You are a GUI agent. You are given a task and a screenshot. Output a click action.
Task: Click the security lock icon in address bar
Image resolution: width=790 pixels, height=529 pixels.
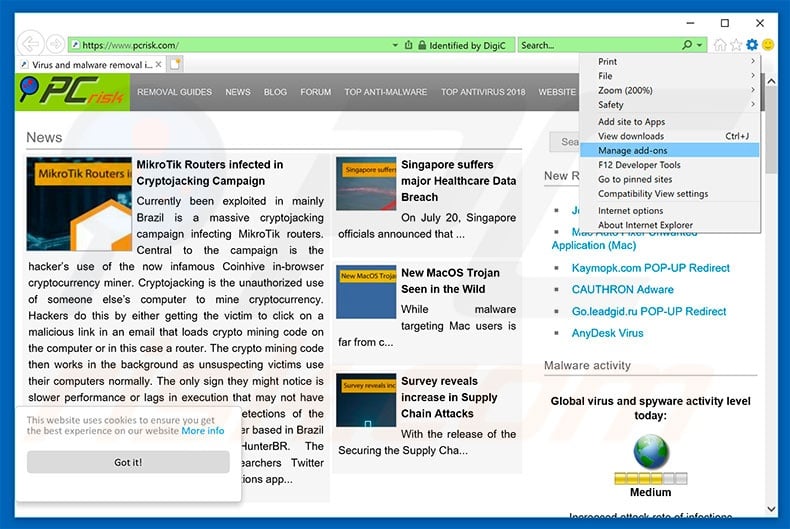click(422, 45)
